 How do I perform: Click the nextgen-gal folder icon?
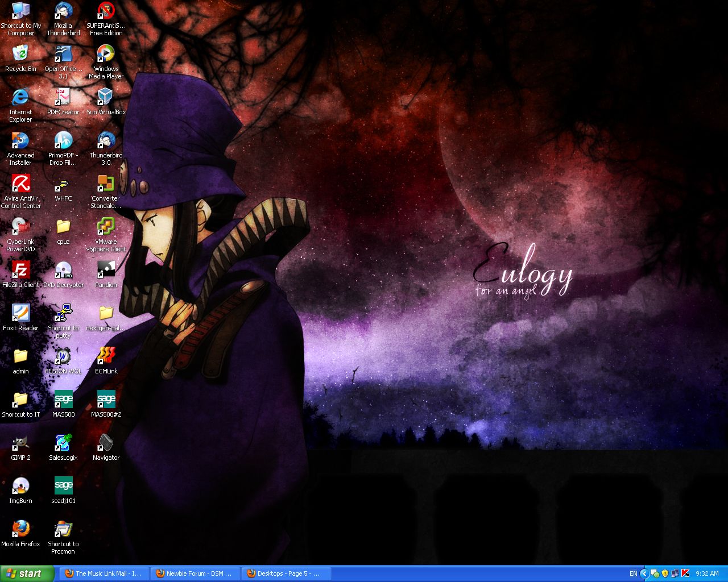[106, 318]
